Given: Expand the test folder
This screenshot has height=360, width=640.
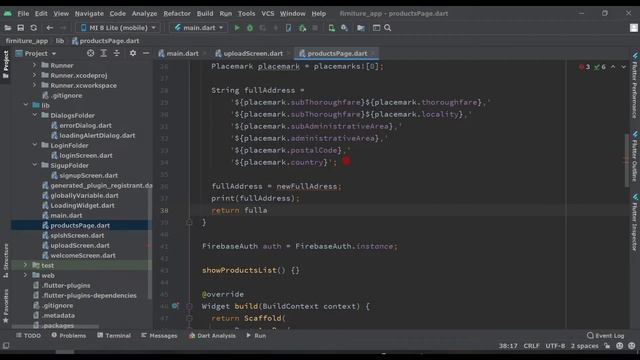Looking at the screenshot, I should click(26, 265).
